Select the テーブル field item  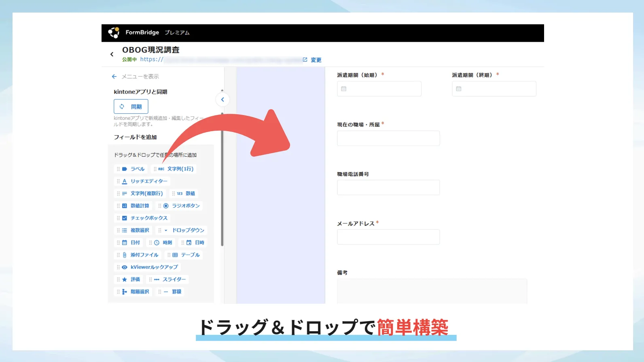(186, 255)
